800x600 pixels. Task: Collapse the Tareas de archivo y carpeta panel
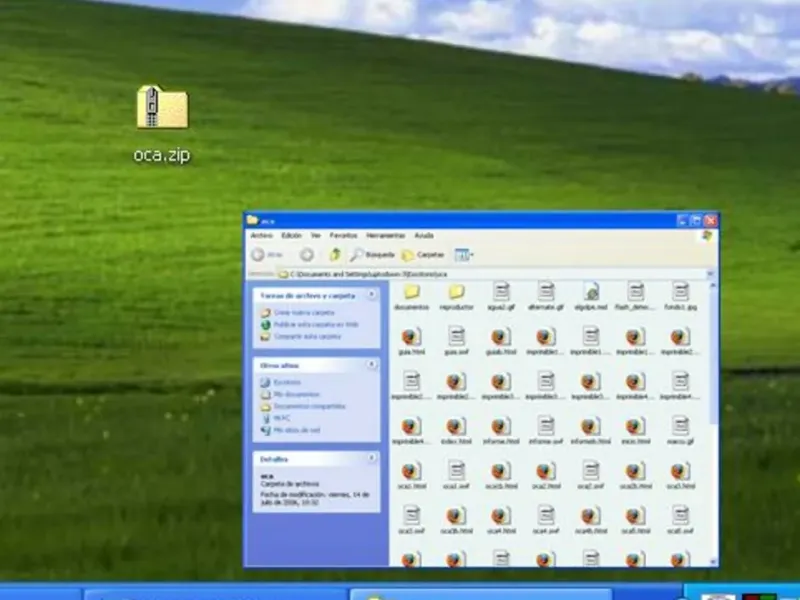371,295
